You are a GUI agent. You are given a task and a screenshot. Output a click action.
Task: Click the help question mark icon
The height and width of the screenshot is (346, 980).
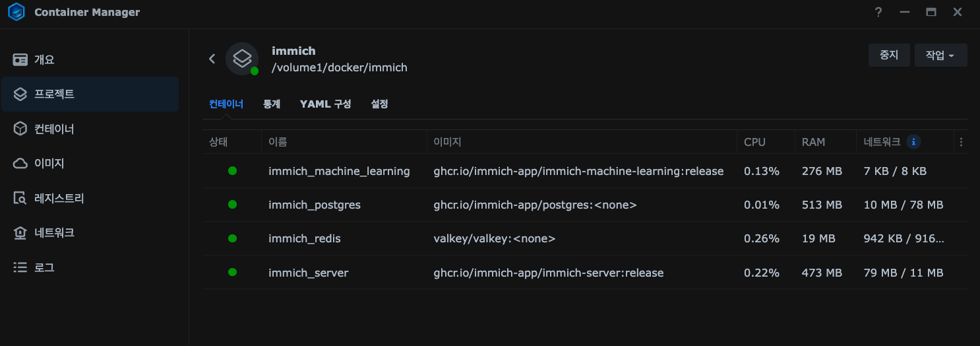(878, 13)
